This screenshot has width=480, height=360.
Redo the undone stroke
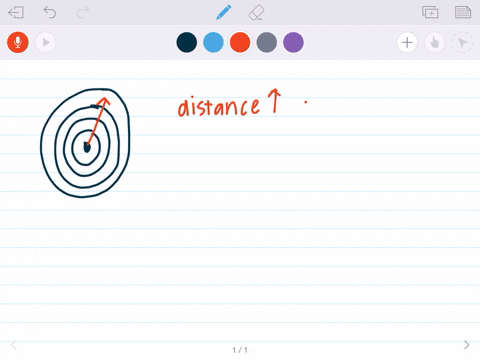coord(83,13)
